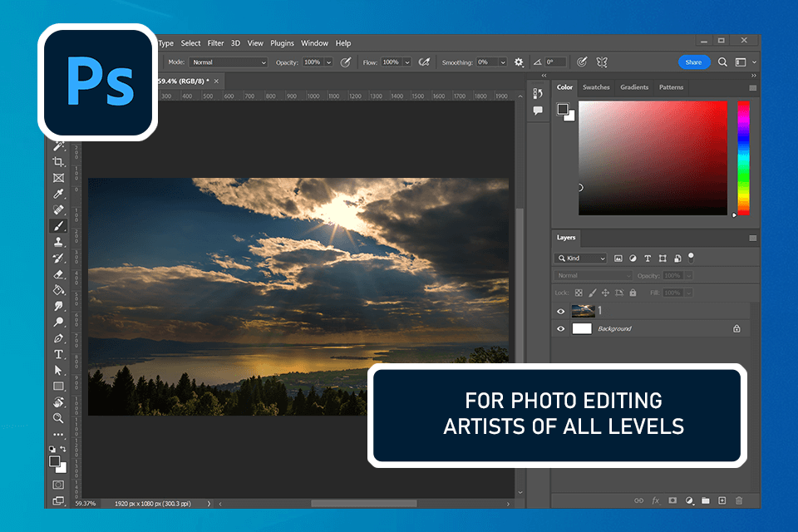Screen dimensions: 798x532
Task: Select the Spot Healing Brush tool
Action: (x=58, y=209)
